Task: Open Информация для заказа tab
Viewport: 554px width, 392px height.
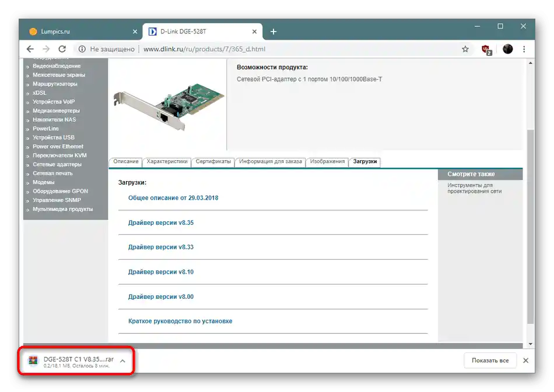Action: tap(270, 161)
